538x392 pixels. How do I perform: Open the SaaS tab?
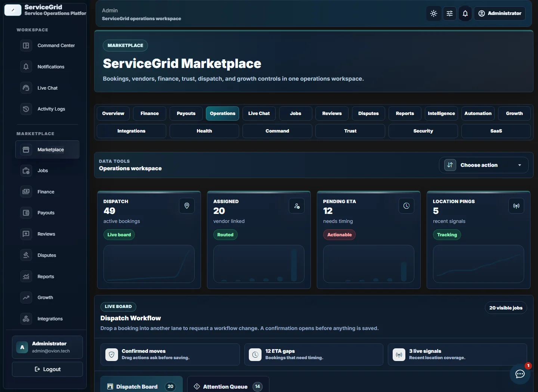coord(496,131)
